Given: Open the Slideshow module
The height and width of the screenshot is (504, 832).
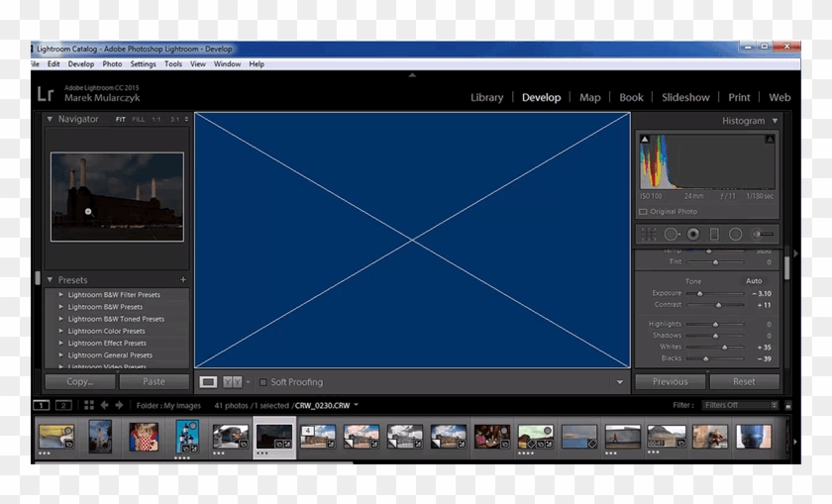Looking at the screenshot, I should [x=685, y=98].
